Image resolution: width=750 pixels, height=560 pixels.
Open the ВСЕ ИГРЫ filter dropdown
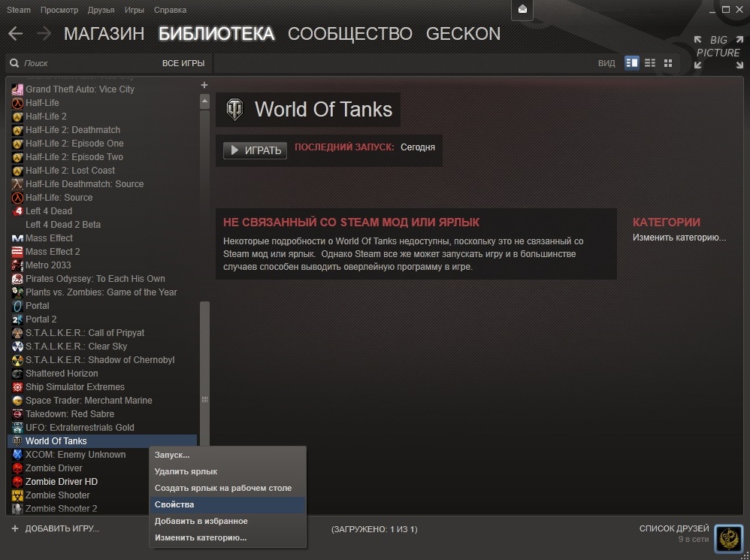(x=183, y=63)
